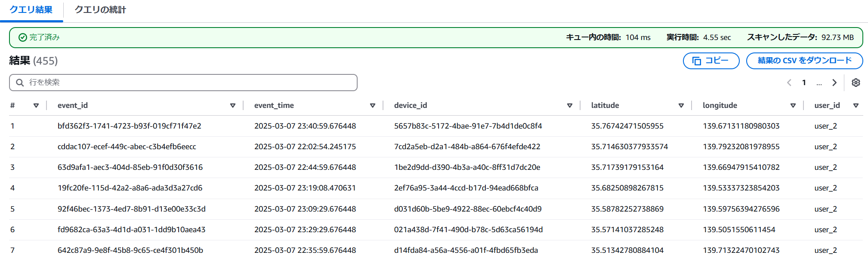Focus the 行を検索 search field
868x258 pixels.
(x=183, y=83)
